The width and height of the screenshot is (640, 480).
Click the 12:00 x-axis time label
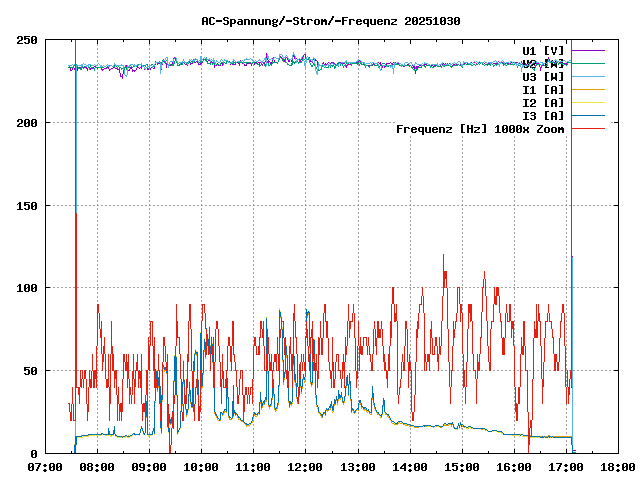tap(305, 467)
